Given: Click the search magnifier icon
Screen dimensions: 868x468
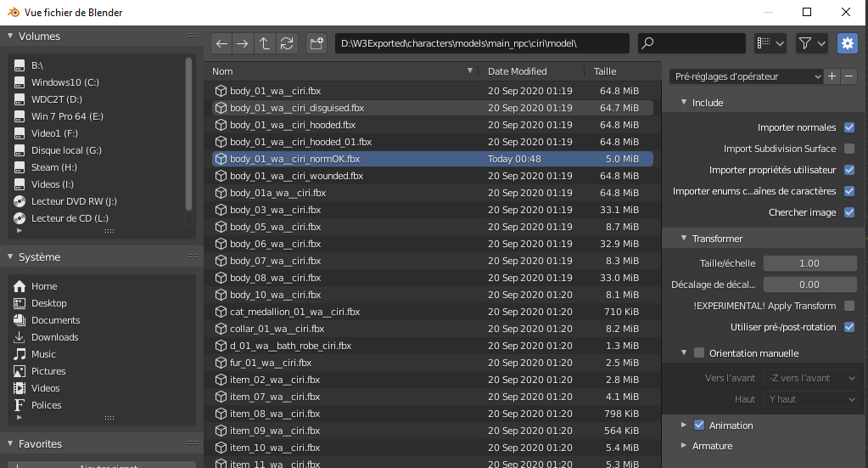Looking at the screenshot, I should click(647, 43).
